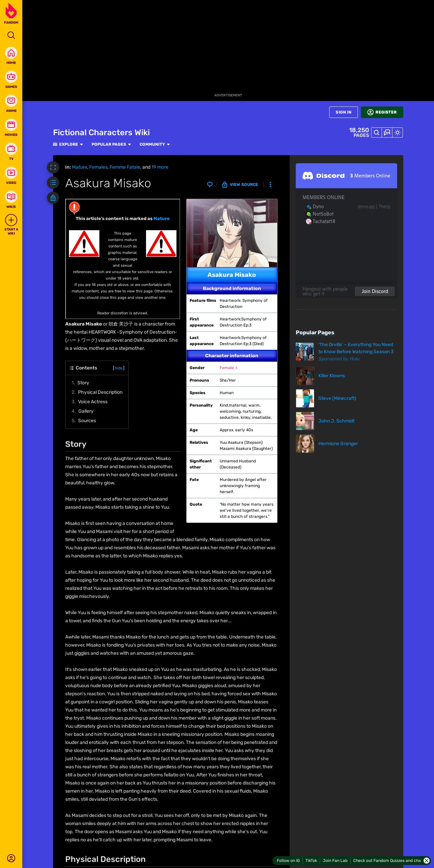Open The Orville popular page link
The image size is (434, 868).
tap(356, 348)
